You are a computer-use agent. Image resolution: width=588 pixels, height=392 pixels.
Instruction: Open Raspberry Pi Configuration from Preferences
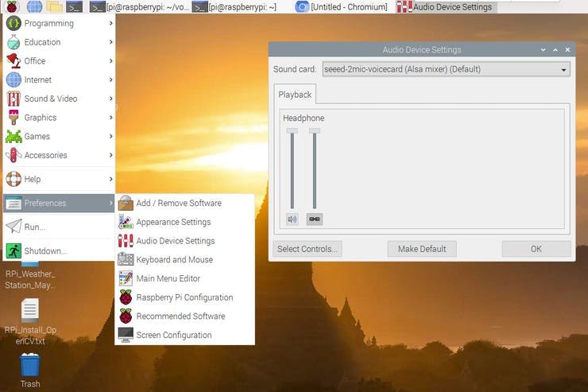(x=184, y=297)
